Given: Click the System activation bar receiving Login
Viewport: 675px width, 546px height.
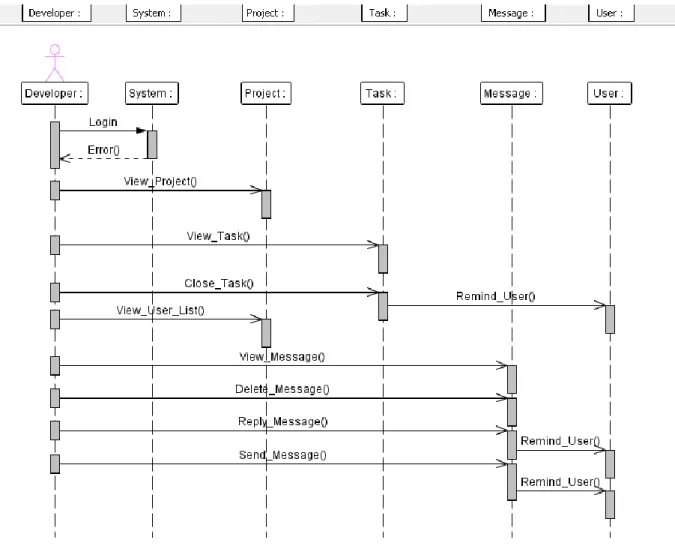Looking at the screenshot, I should [x=152, y=144].
